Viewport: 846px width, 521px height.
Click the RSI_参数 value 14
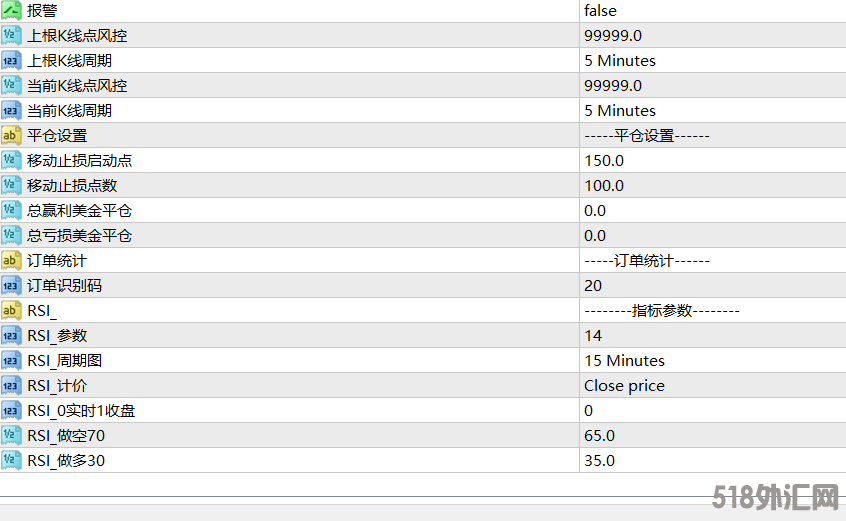pyautogui.click(x=593, y=335)
